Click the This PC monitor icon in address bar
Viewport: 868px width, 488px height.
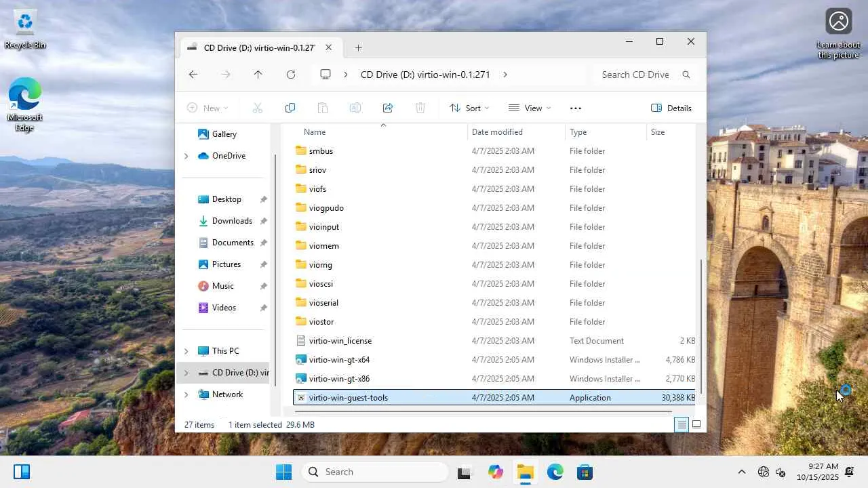click(x=325, y=75)
